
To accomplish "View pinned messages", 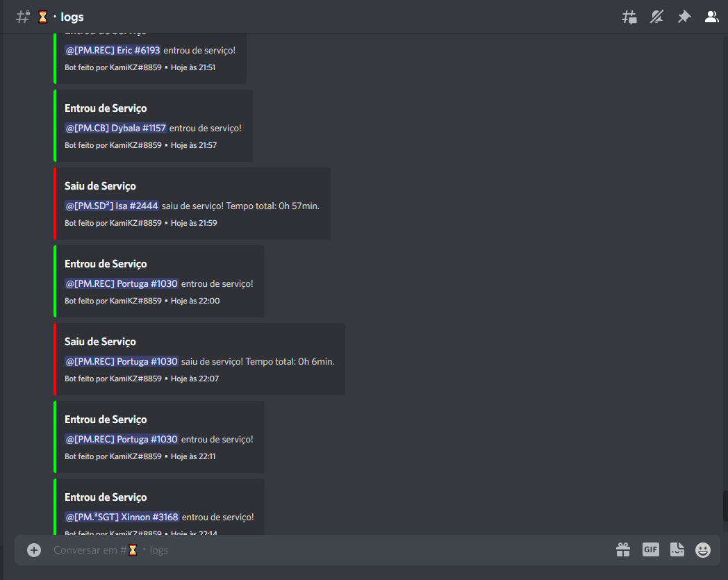I will [x=684, y=16].
